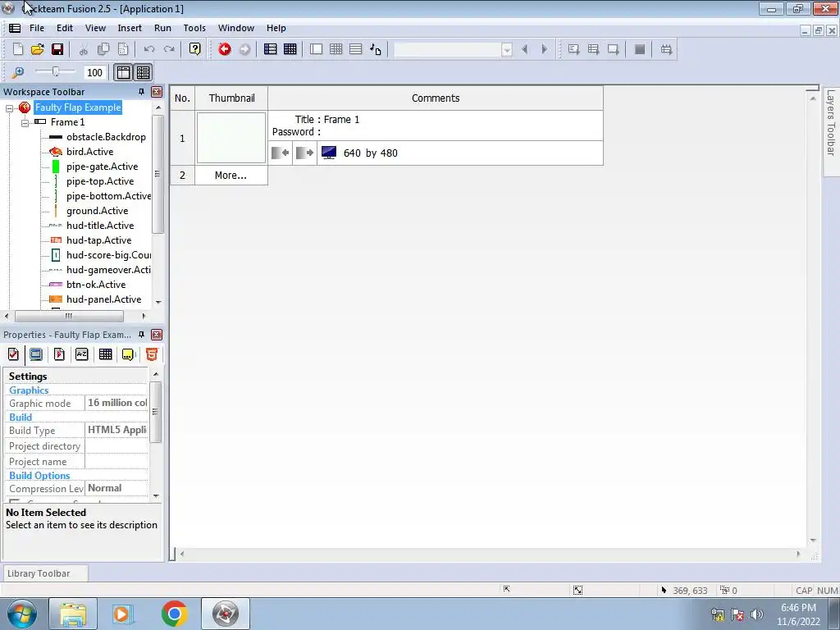
Task: Select hud-title.Active in tree
Action: [100, 226]
